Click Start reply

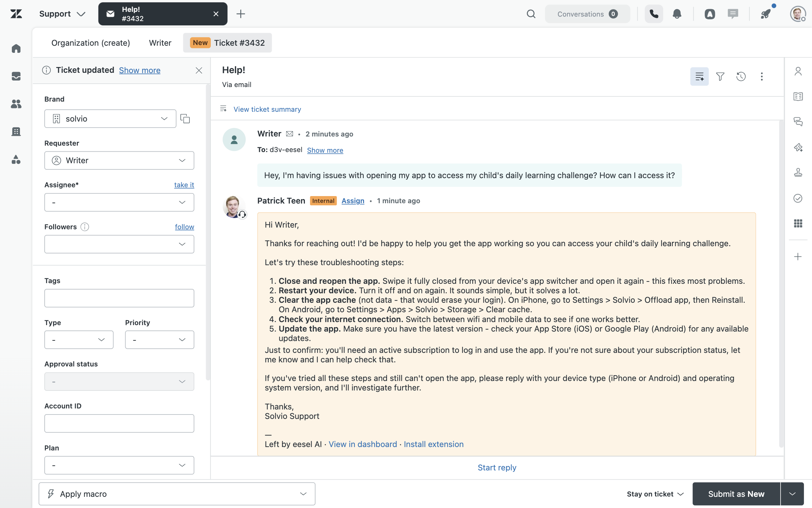pyautogui.click(x=497, y=468)
